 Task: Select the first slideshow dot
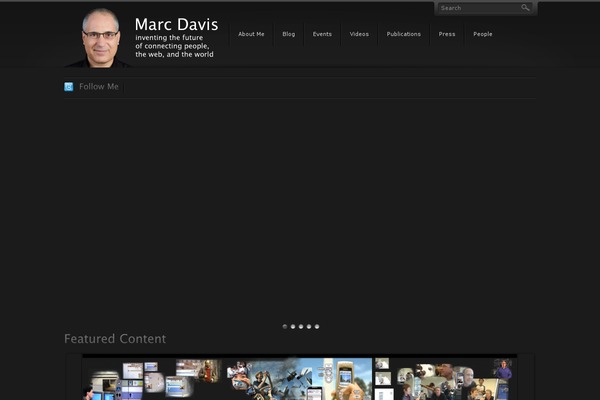click(285, 327)
